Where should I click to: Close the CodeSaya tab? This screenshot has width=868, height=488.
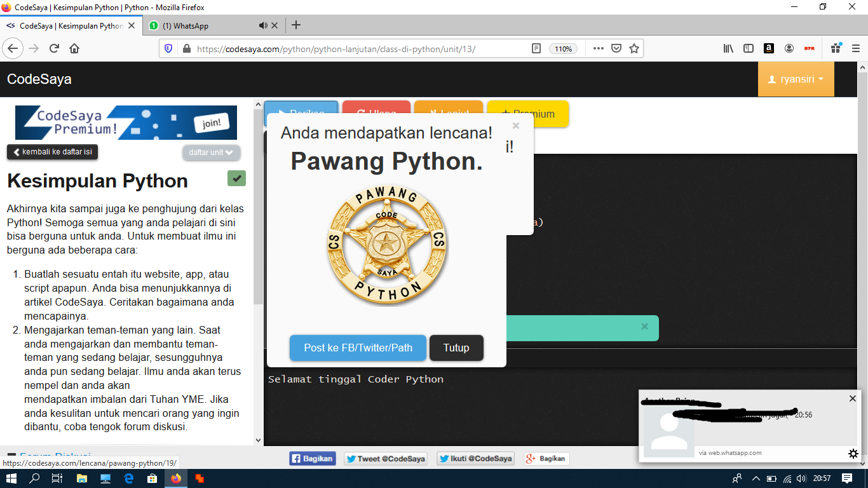pos(132,25)
